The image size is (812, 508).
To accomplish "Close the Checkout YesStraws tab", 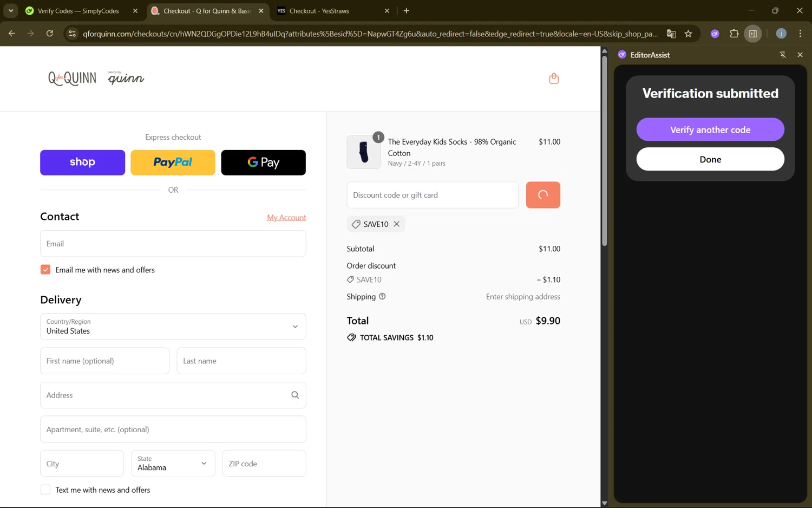I will (x=387, y=11).
